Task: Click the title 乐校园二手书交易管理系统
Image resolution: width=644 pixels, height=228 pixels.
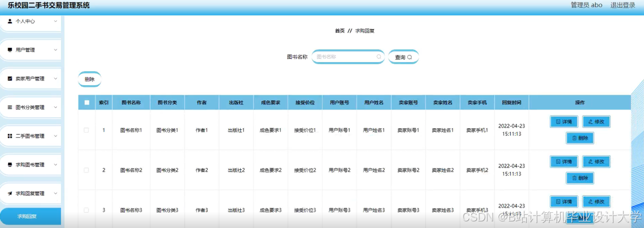Action: pyautogui.click(x=49, y=6)
